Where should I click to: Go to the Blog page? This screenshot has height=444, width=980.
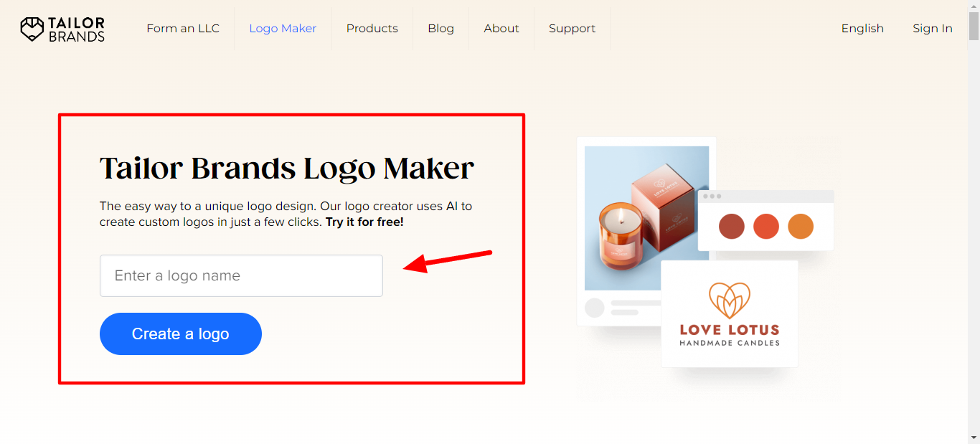[x=440, y=29]
